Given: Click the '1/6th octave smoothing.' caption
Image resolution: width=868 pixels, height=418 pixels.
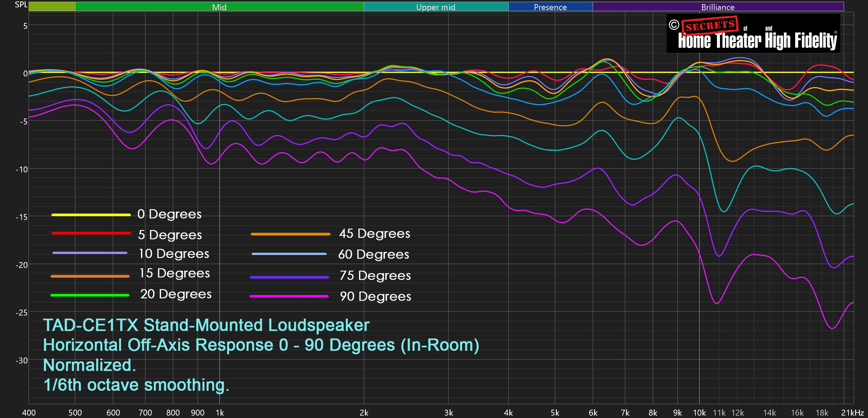Looking at the screenshot, I should (x=136, y=385).
